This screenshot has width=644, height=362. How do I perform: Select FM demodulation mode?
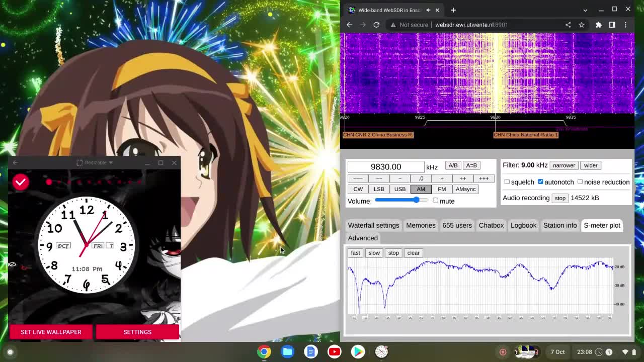tap(442, 189)
